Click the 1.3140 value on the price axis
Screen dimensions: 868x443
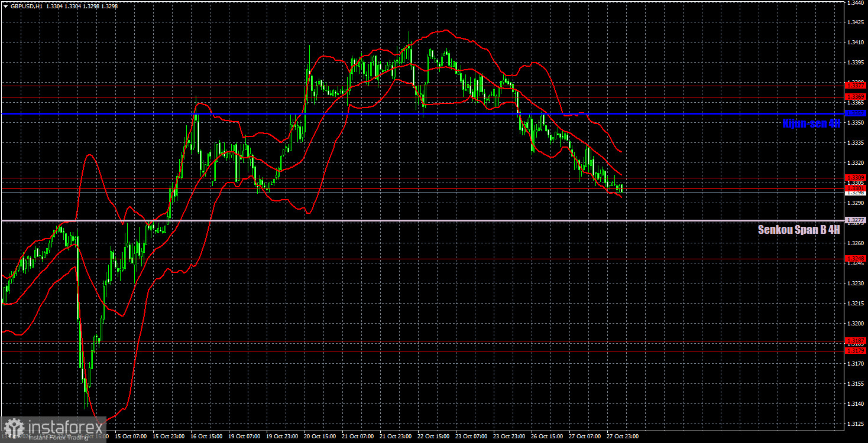(x=856, y=404)
